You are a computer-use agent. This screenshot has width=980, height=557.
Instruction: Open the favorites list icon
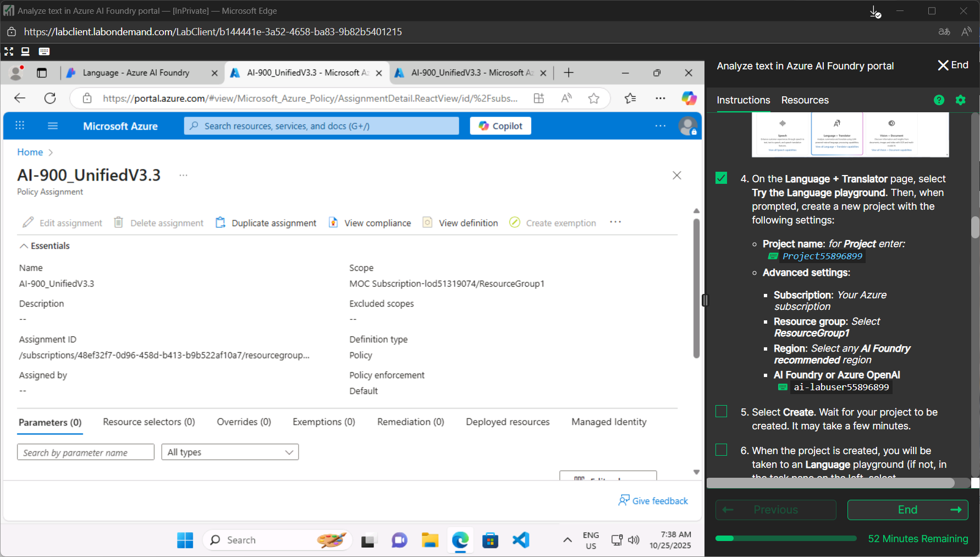pos(630,98)
